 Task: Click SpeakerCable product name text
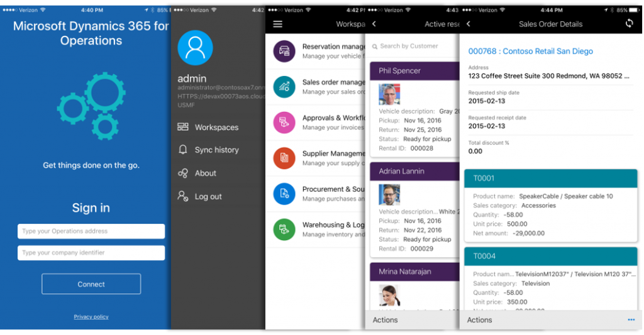pos(566,196)
